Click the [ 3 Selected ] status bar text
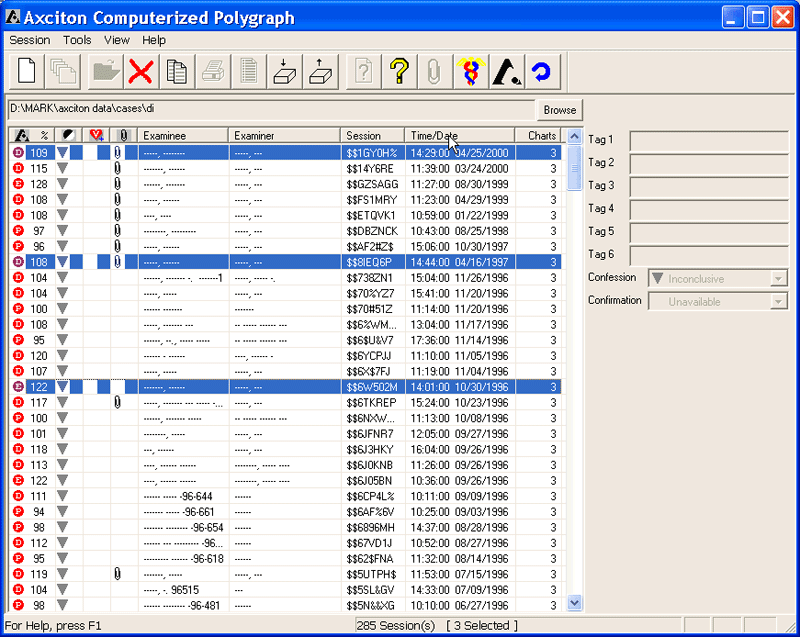Image resolution: width=800 pixels, height=637 pixels. click(x=482, y=625)
